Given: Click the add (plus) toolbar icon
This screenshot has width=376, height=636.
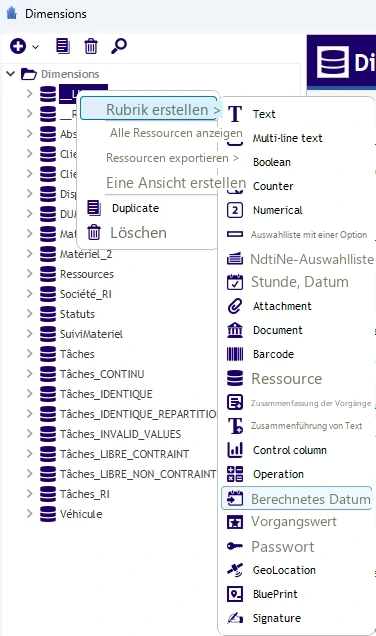Looking at the screenshot, I should 18,46.
